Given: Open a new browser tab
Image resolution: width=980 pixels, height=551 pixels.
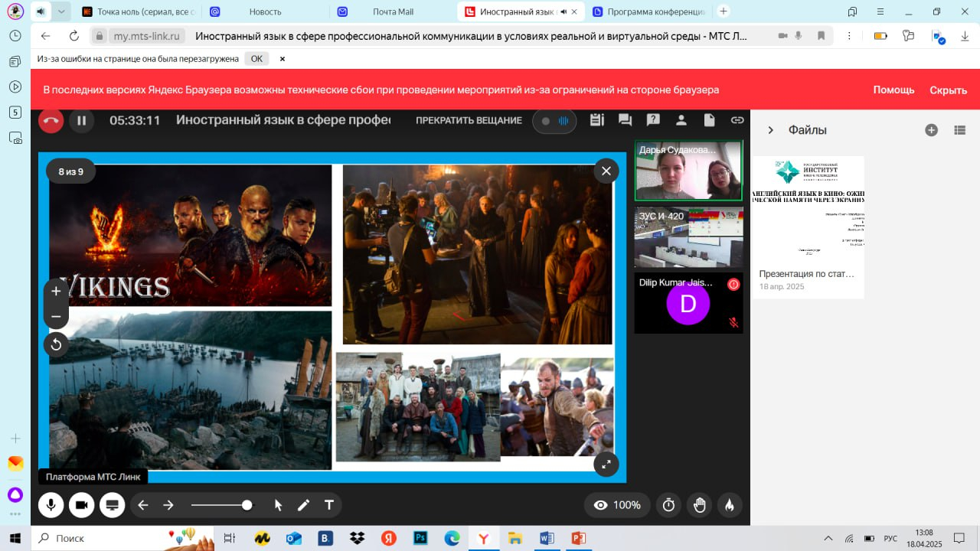Looking at the screenshot, I should click(724, 11).
